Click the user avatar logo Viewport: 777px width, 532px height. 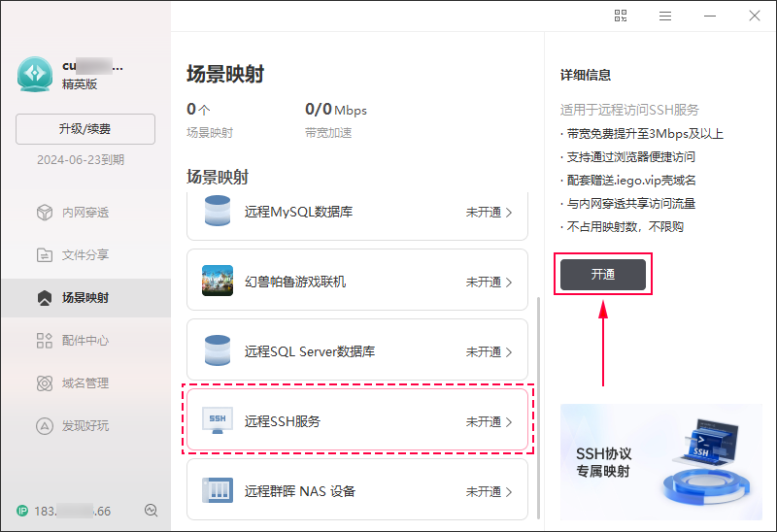click(x=36, y=75)
